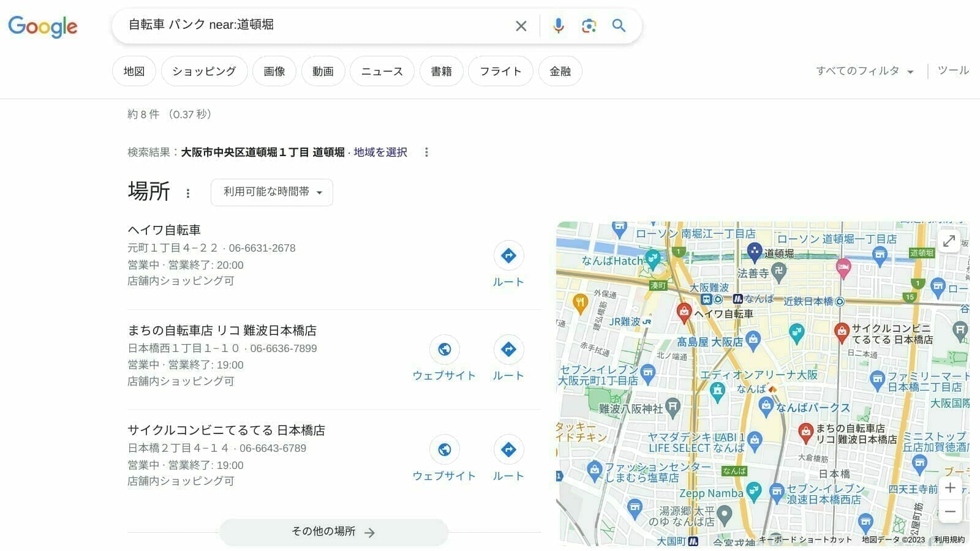This screenshot has width=980, height=551.
Task: Open the サイクルコンビニてるてる 日本橋店 listing
Action: coord(226,430)
